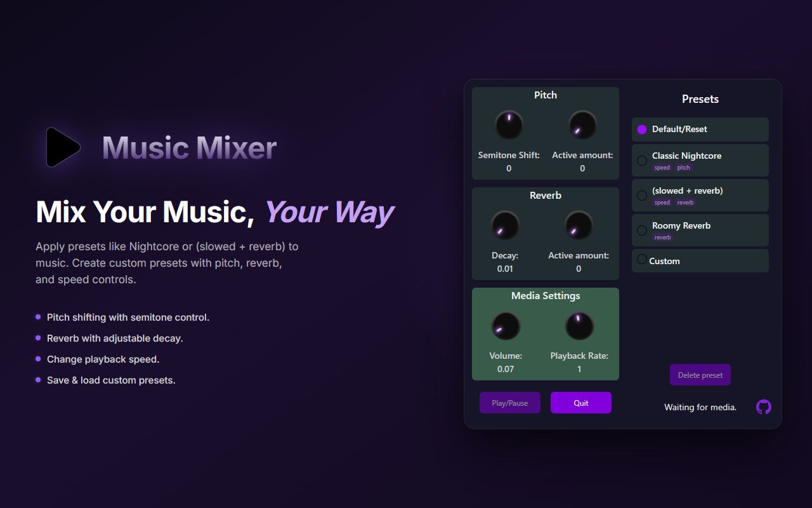
Task: Adjust the Semitone Shift knob
Action: [x=509, y=125]
